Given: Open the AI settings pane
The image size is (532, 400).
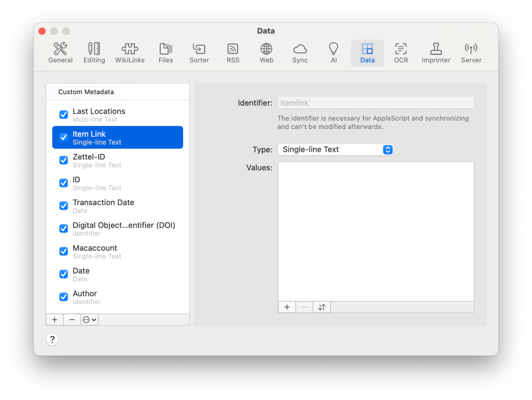Looking at the screenshot, I should click(333, 53).
